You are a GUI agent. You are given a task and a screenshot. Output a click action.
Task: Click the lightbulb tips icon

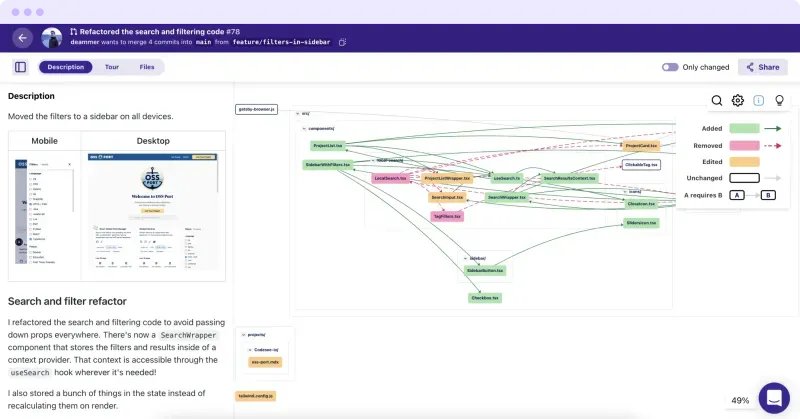pos(779,101)
